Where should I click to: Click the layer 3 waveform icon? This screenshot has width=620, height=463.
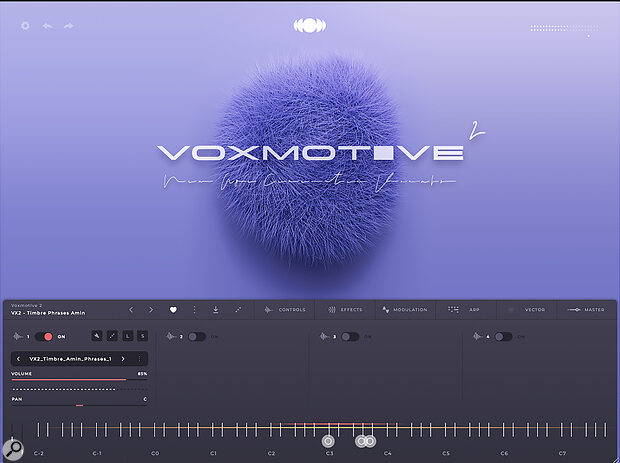324,336
